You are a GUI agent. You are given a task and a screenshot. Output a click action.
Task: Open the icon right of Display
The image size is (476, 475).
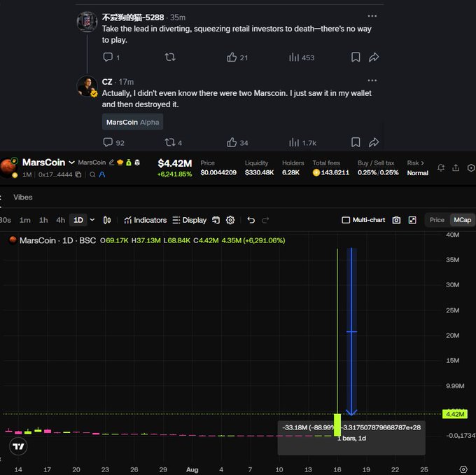[216, 220]
